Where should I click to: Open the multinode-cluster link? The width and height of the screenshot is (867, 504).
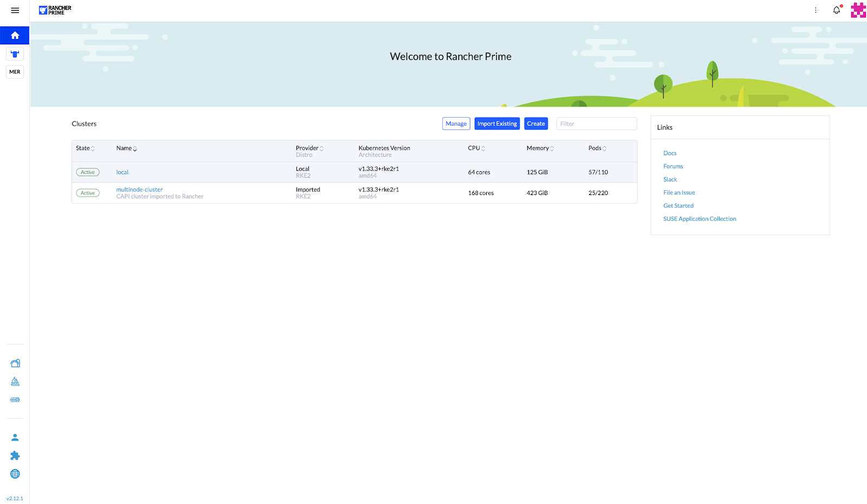[139, 190]
